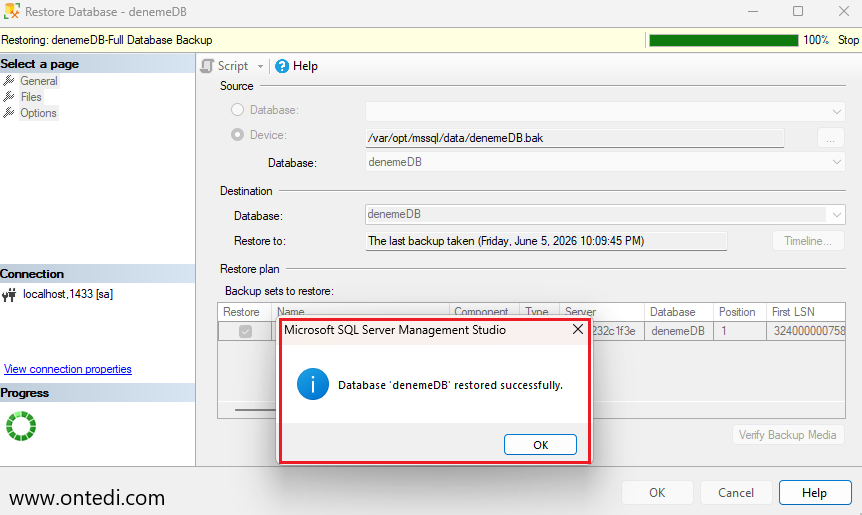
Task: Click Verify Backup Media button
Action: pyautogui.click(x=787, y=435)
